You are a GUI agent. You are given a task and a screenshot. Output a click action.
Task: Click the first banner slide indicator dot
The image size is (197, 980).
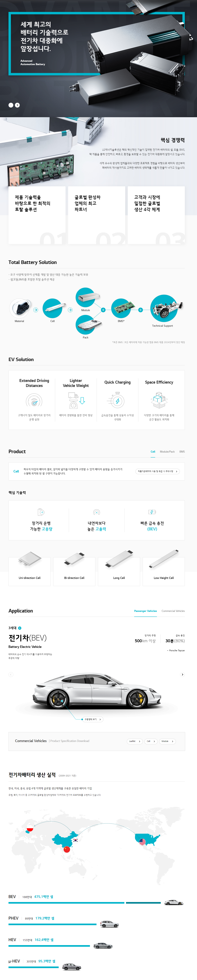click(11, 105)
